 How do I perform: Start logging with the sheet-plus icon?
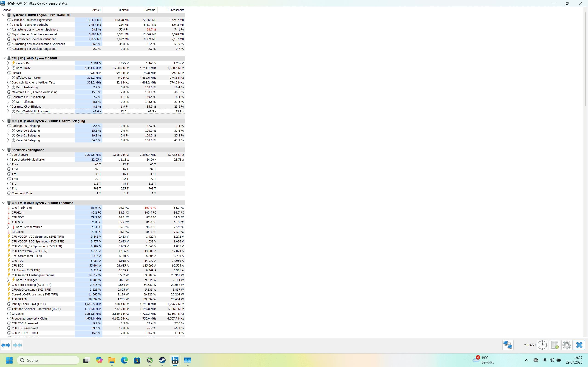[x=554, y=345]
